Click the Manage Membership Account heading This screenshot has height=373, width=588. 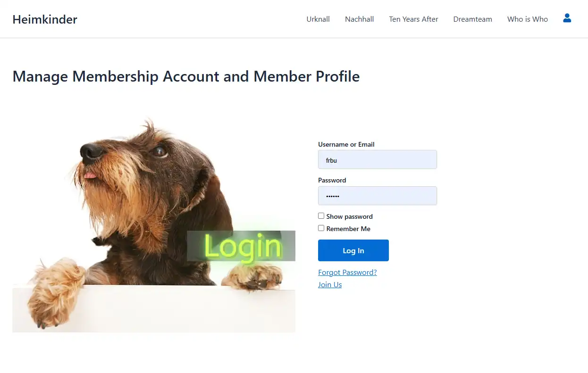point(186,76)
